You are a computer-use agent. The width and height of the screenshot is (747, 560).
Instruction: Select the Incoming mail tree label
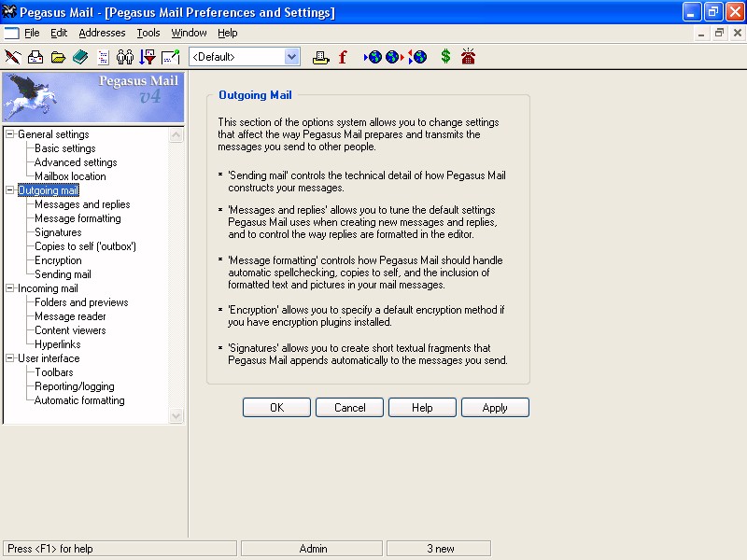pyautogui.click(x=48, y=288)
